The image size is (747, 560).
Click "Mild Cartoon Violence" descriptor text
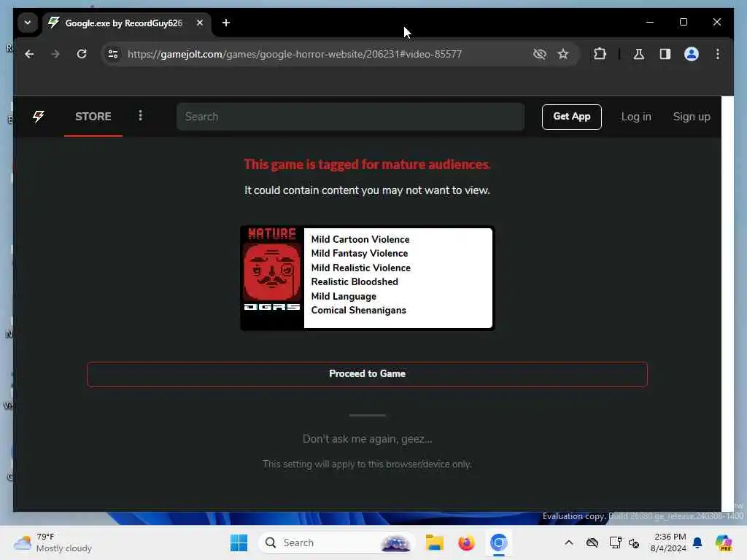(x=360, y=239)
